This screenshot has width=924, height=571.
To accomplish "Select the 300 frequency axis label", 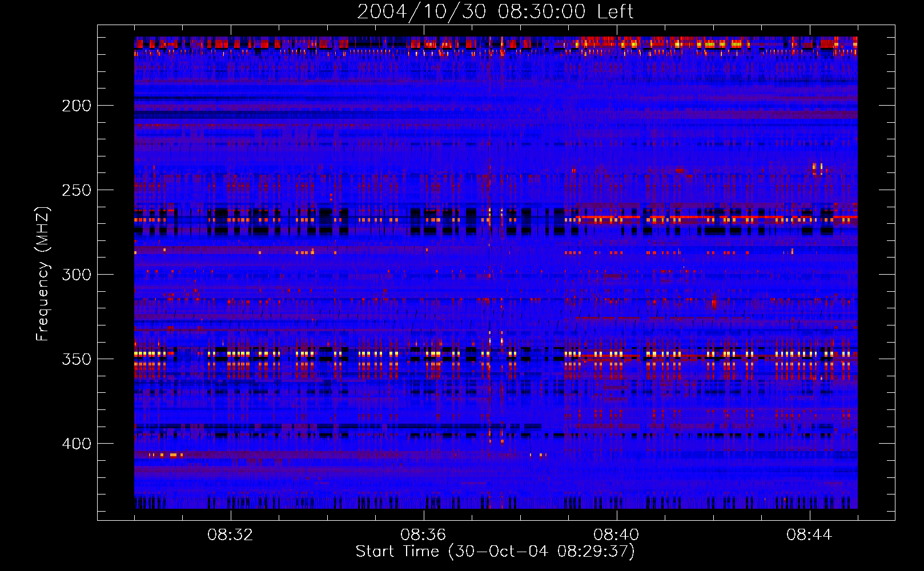I will click(x=76, y=275).
